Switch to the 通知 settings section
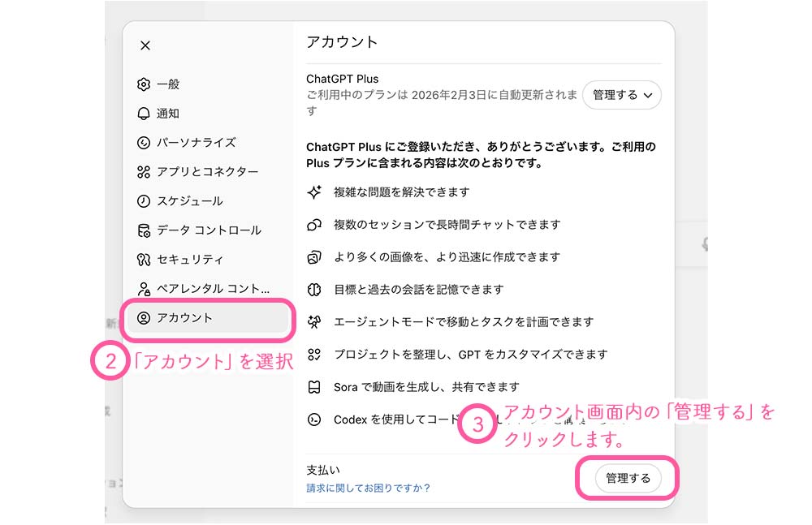This screenshot has height=525, width=812. tap(168, 114)
